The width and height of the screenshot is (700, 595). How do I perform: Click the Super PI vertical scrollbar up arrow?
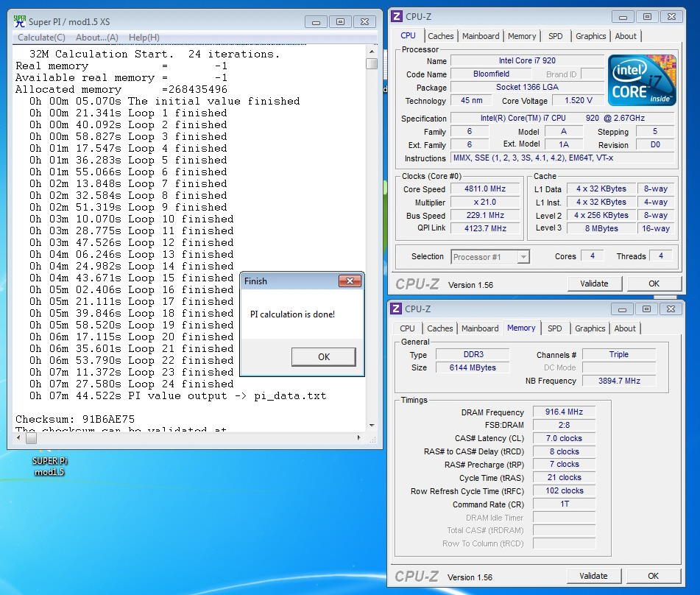pos(372,50)
